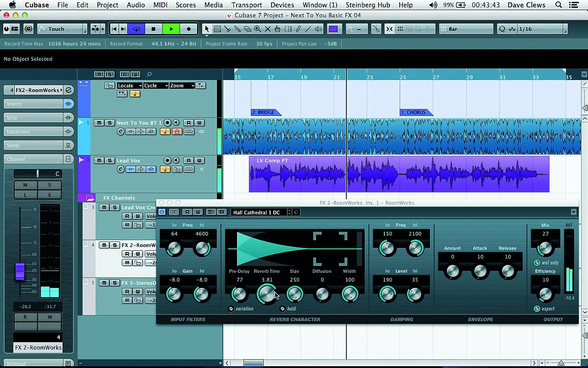Click the BRIDGE marker on timeline
588x368 pixels.
[266, 112]
